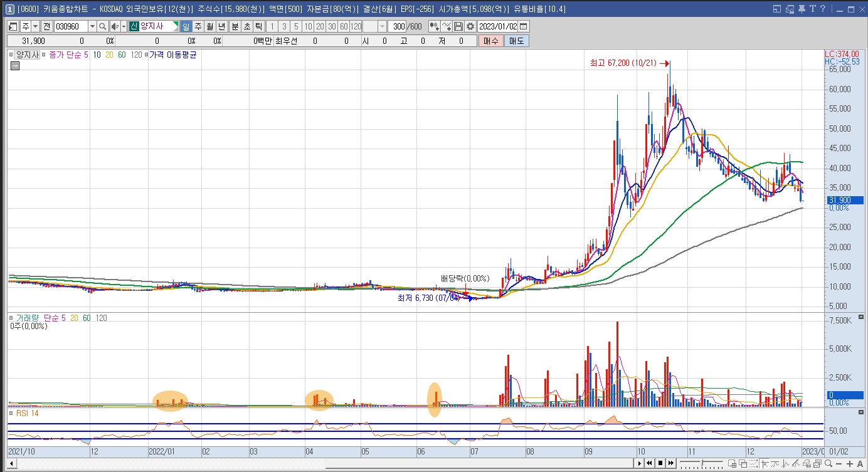Adjust the chart zoom slider at bottom

tap(701, 463)
